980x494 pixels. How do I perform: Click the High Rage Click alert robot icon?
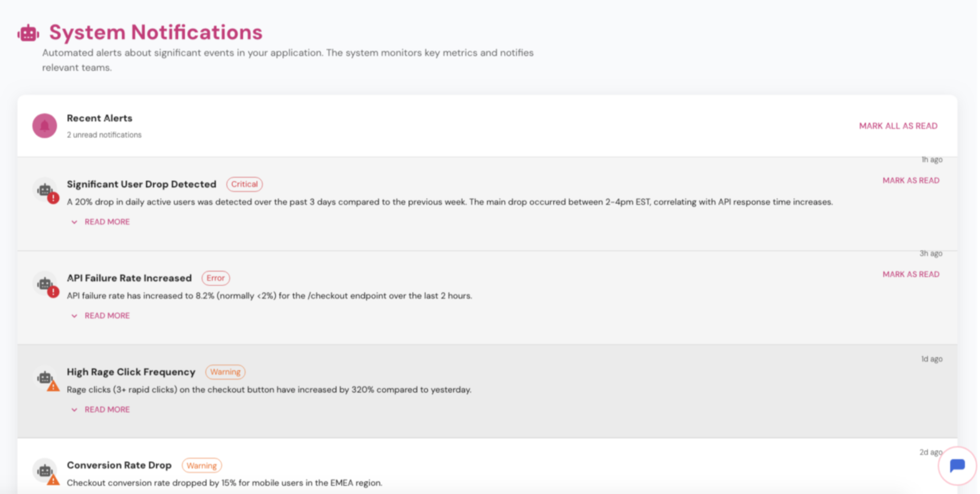46,378
